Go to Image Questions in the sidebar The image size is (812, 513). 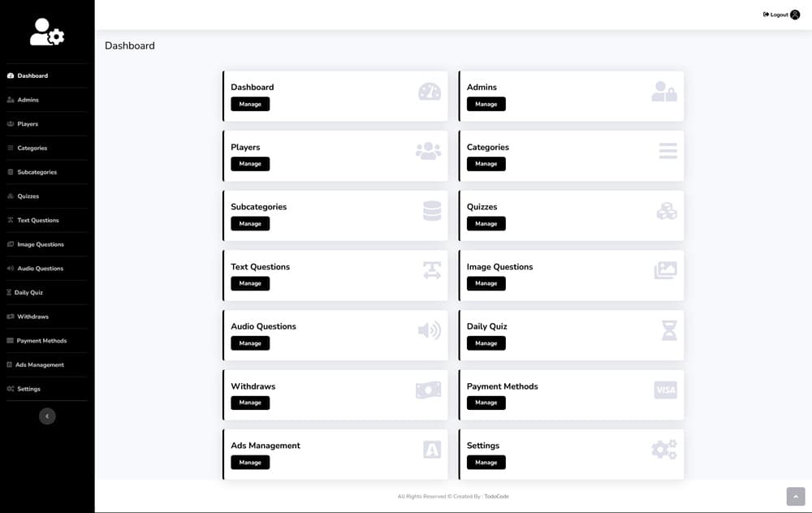click(x=41, y=244)
